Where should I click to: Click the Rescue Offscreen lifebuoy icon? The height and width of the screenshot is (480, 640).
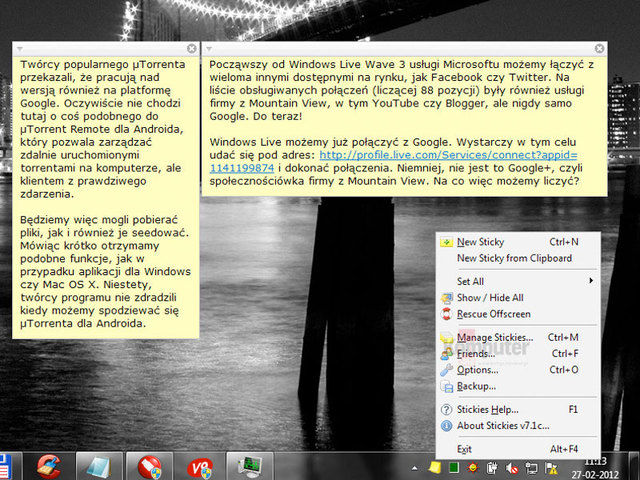(447, 314)
